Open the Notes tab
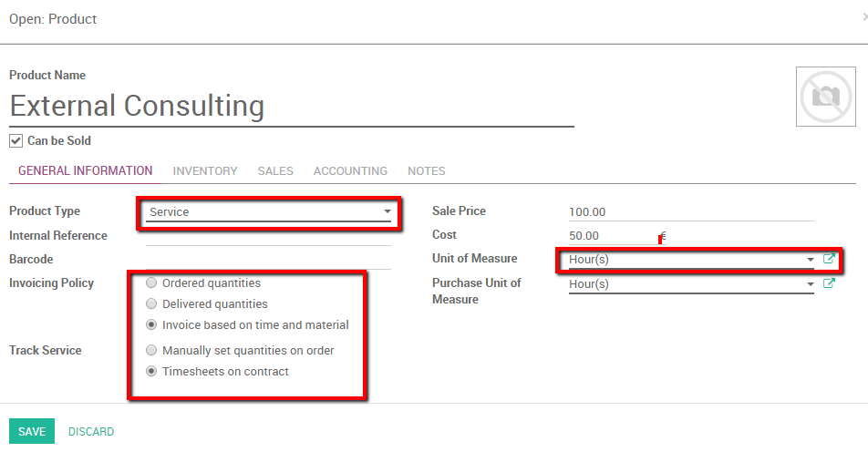 pyautogui.click(x=426, y=170)
